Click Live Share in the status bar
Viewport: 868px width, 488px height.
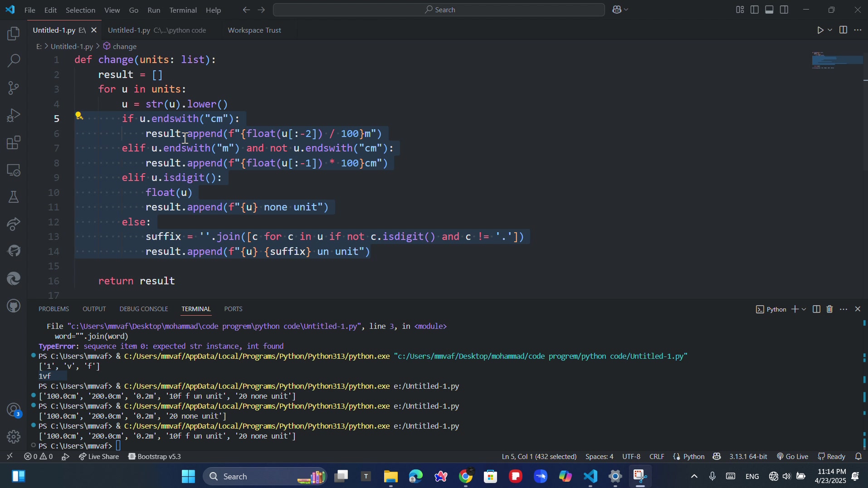tap(99, 457)
